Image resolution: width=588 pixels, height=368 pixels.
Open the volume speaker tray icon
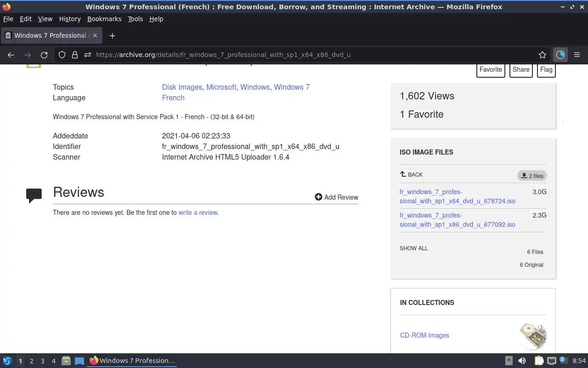point(522,361)
